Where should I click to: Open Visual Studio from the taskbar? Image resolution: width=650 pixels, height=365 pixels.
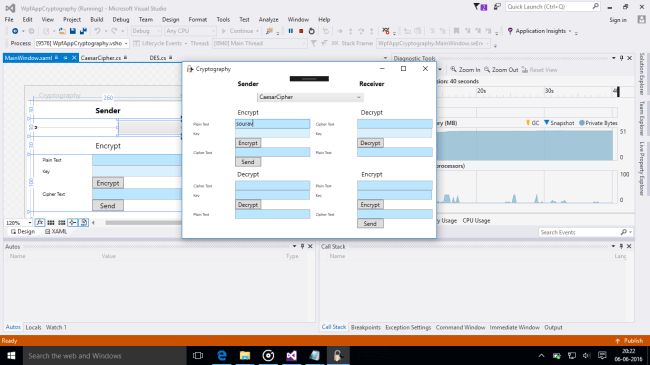(x=291, y=355)
